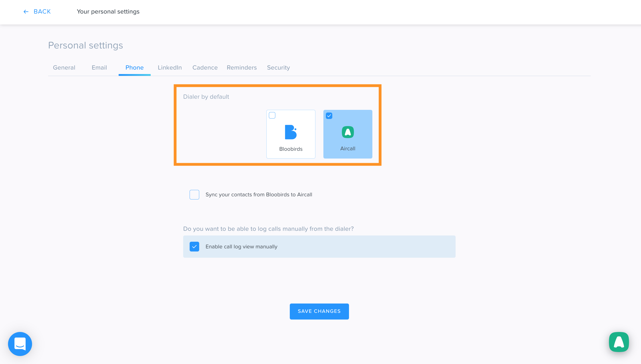The height and width of the screenshot is (364, 641).
Task: Click the Bloobirds logo icon
Action: point(291,132)
